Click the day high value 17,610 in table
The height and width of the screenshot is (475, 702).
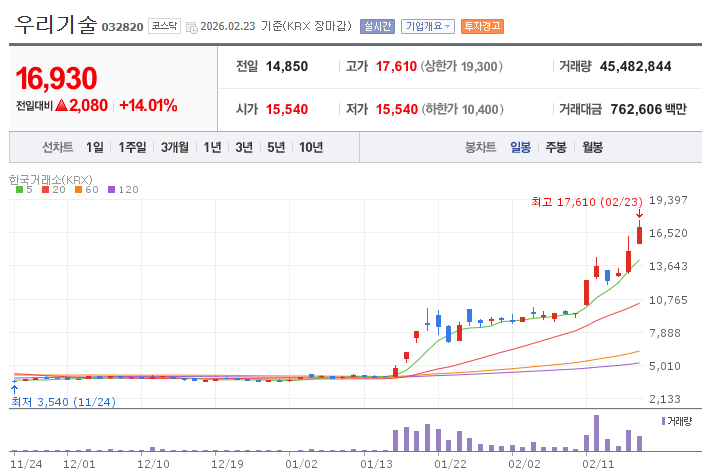coord(396,67)
